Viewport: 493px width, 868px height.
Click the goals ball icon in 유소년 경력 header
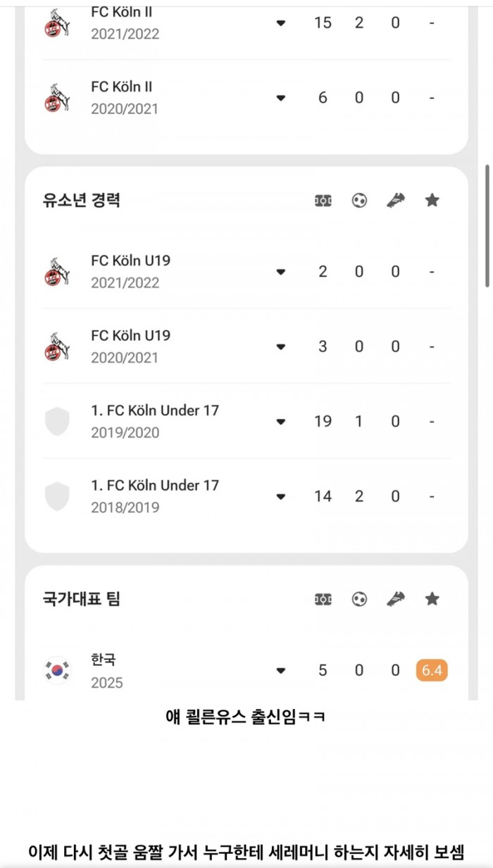(x=359, y=201)
